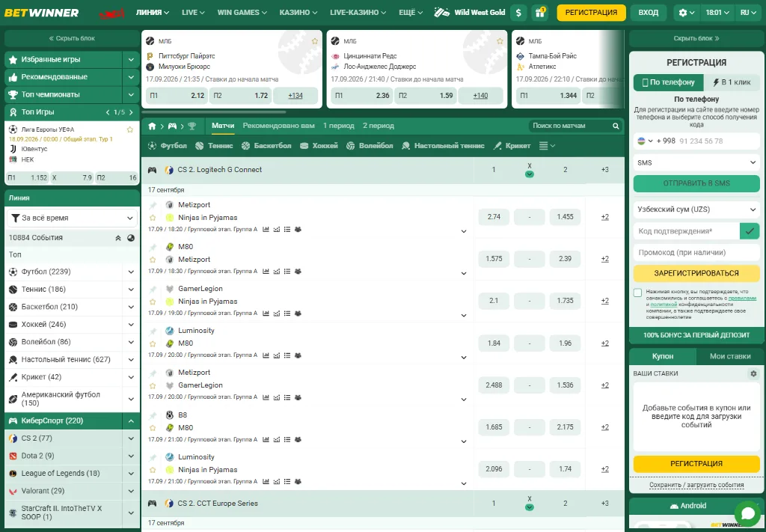766x532 pixels.
Task: Click the gamepad breadcrumb icon
Action: [x=172, y=126]
